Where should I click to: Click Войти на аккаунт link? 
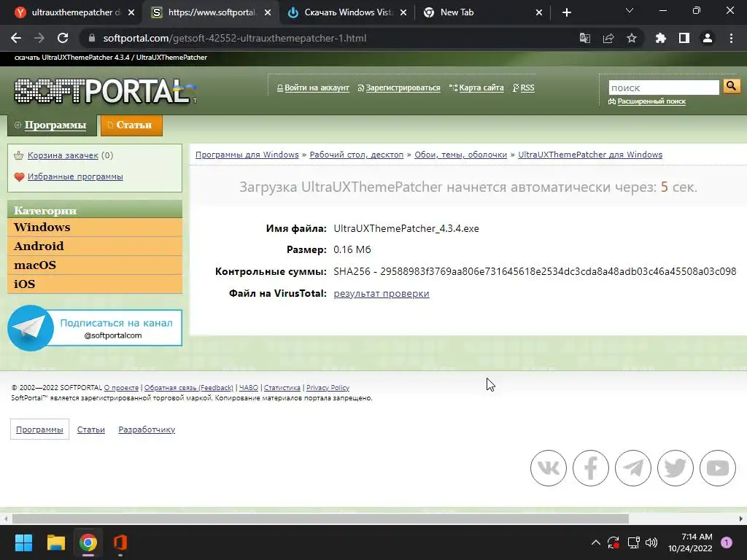[317, 87]
